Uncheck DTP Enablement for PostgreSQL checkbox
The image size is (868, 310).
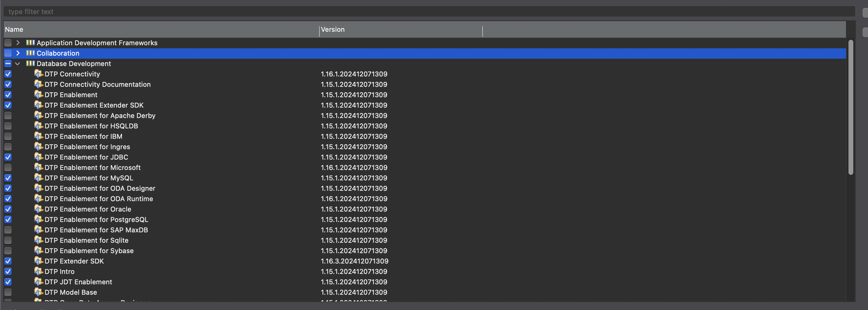click(8, 220)
